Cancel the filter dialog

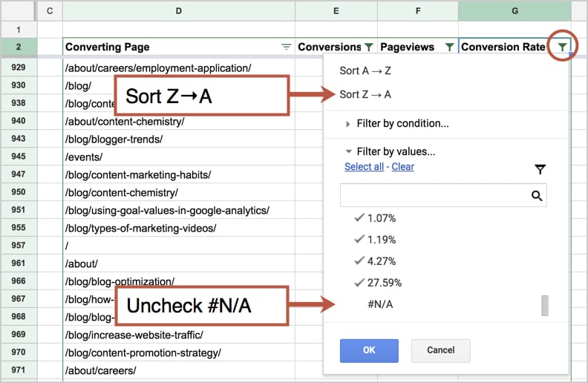pos(440,350)
